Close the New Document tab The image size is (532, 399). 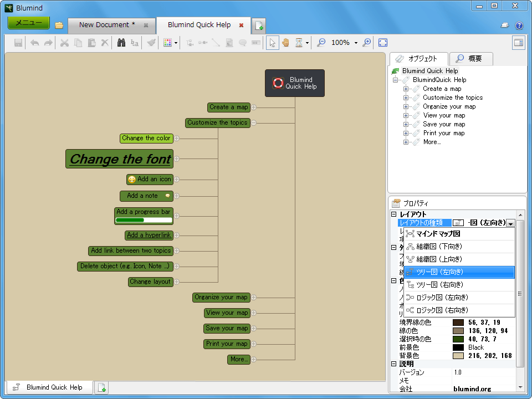click(x=146, y=25)
